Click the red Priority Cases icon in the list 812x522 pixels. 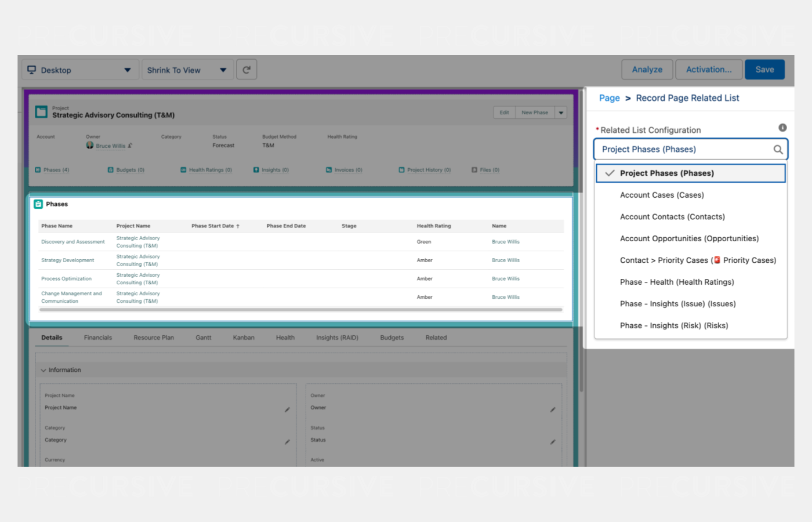tap(717, 260)
